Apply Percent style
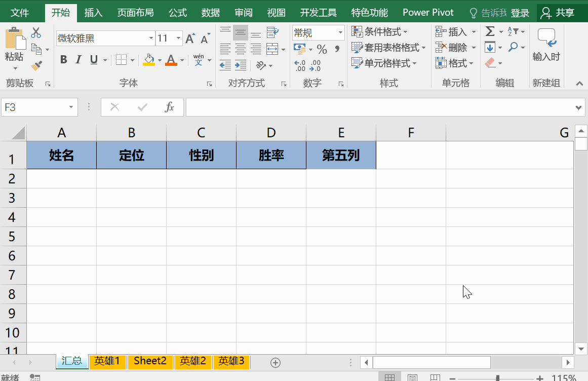588x381 pixels. (x=322, y=49)
